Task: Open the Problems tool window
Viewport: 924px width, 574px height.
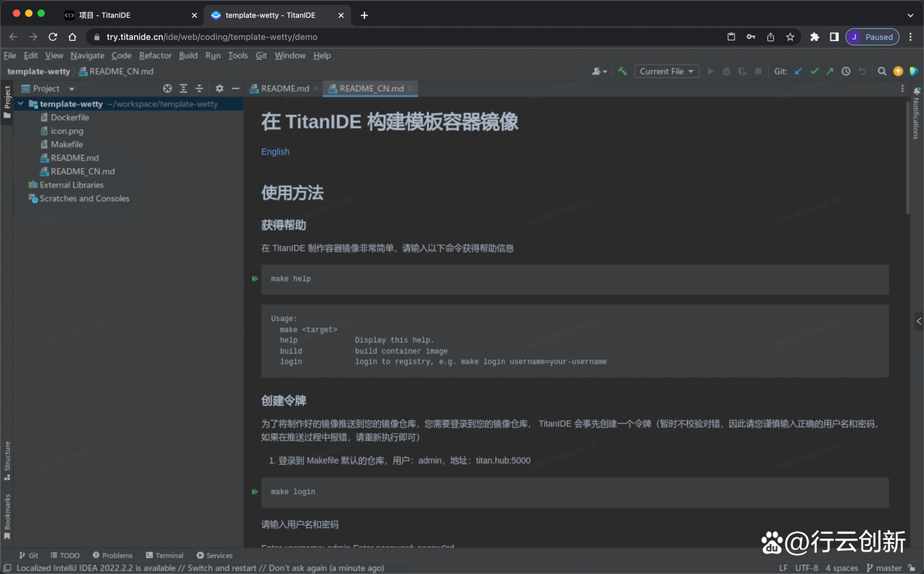Action: (112, 555)
